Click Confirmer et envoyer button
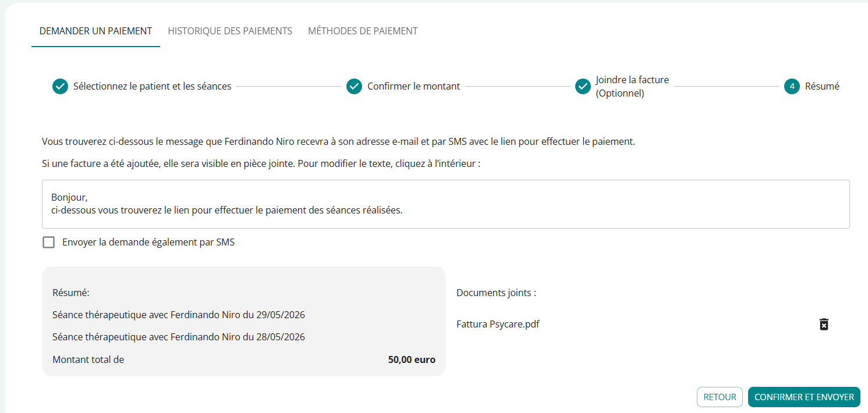 point(804,397)
